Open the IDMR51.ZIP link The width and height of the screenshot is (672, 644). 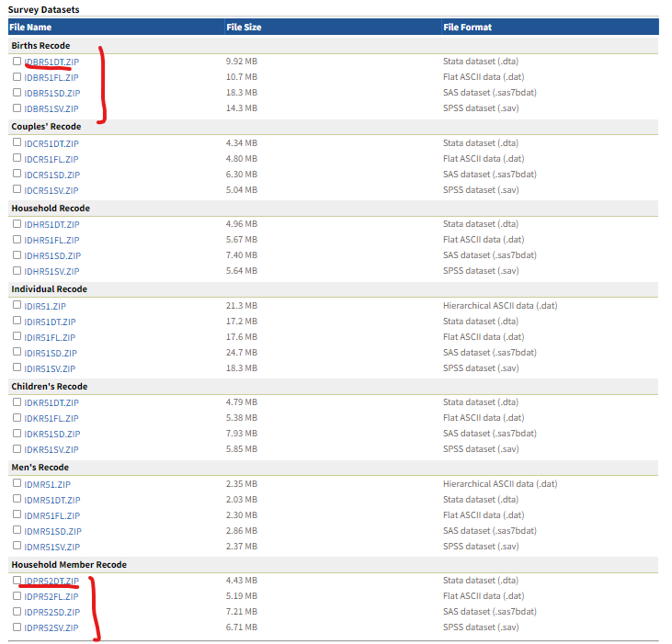(x=45, y=483)
